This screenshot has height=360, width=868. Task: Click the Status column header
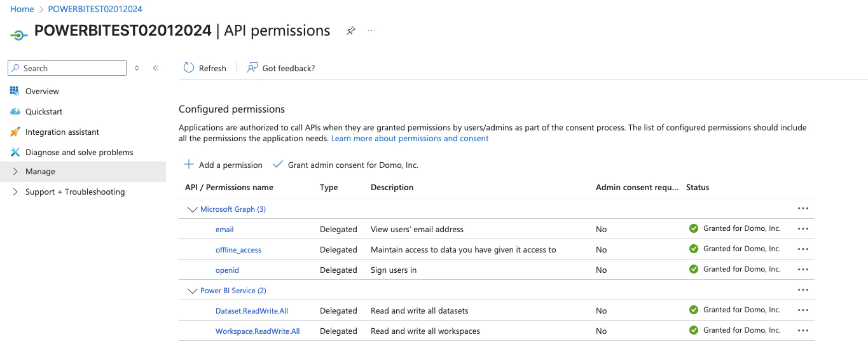[x=698, y=188]
